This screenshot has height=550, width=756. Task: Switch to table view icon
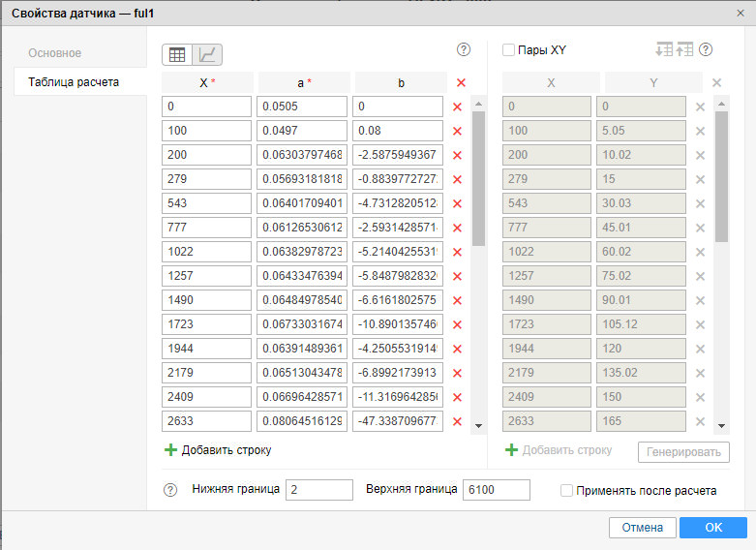click(177, 55)
